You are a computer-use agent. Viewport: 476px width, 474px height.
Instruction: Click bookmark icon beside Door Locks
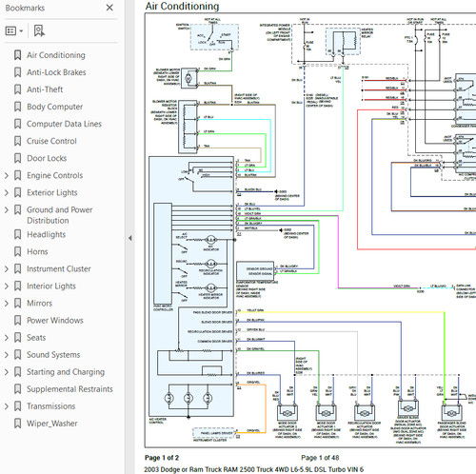[x=18, y=158]
